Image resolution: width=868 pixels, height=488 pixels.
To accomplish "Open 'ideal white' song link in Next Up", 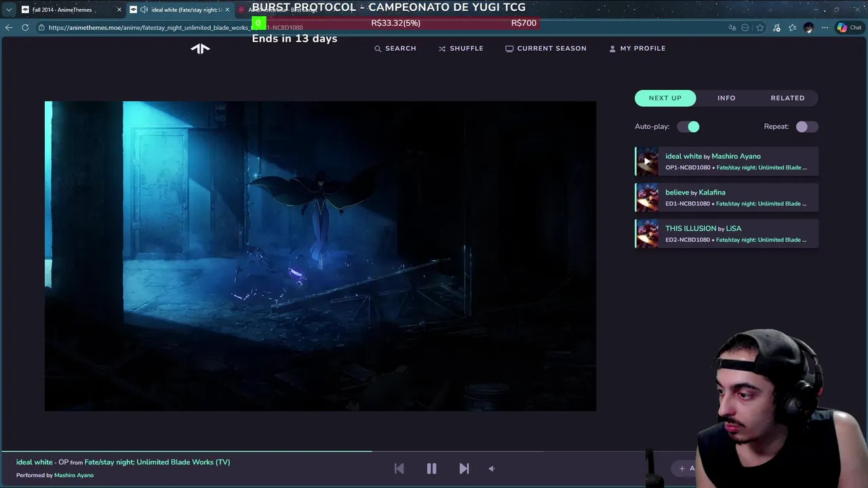I will tap(684, 156).
